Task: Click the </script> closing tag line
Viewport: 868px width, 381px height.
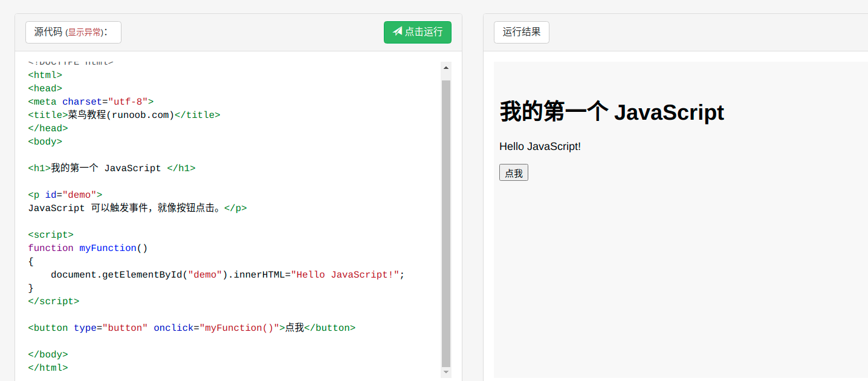Action: (x=54, y=301)
